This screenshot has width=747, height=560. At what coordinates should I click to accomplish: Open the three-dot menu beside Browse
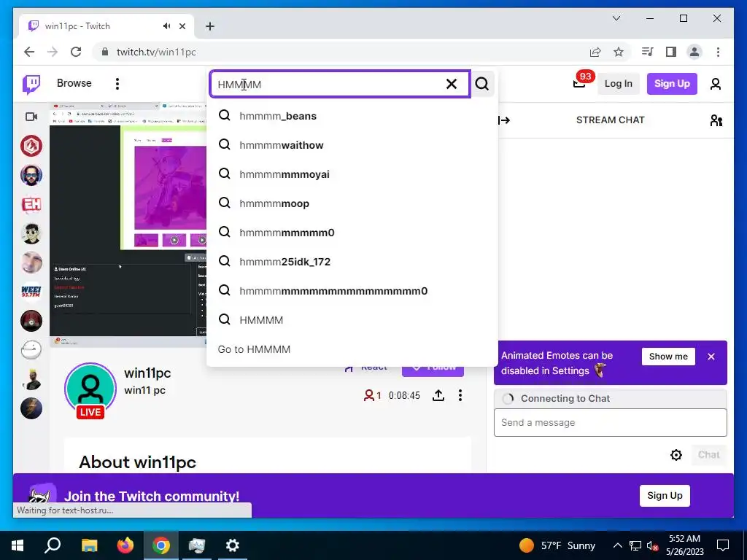tap(117, 84)
